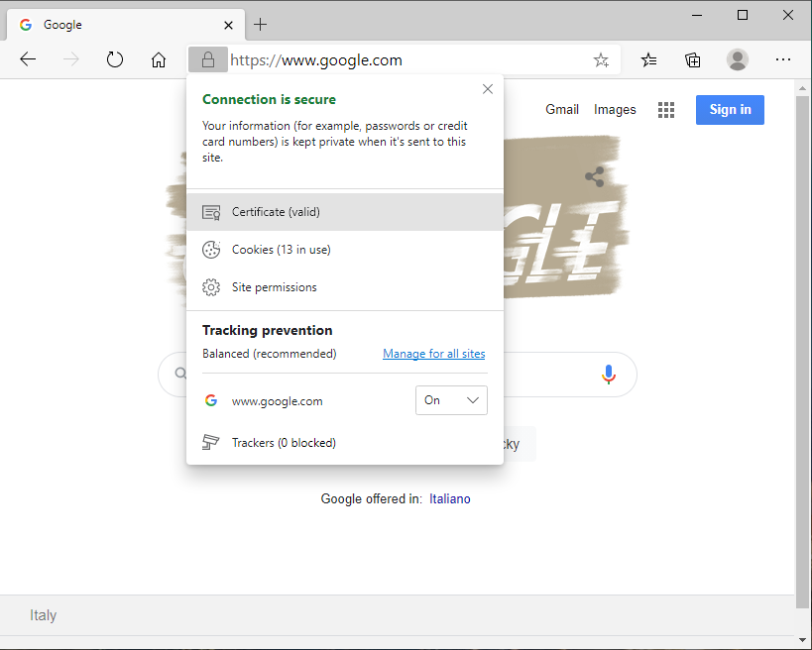812x650 pixels.
Task: Click the forward navigation arrow
Action: [71, 59]
